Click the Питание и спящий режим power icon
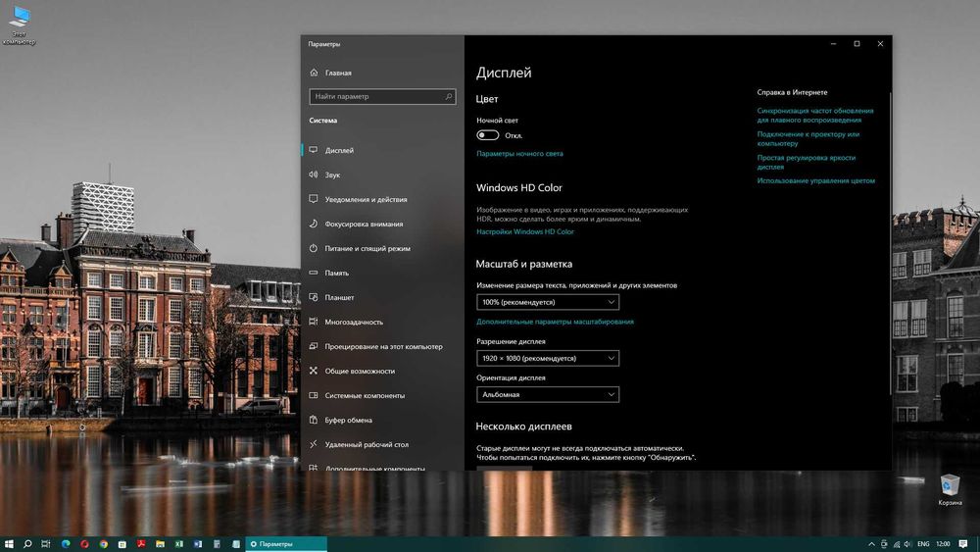Viewport: 980px width, 552px height. pyautogui.click(x=314, y=248)
